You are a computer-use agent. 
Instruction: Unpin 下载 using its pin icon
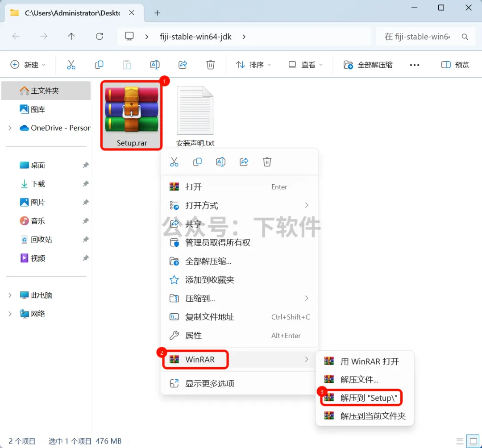click(x=85, y=184)
